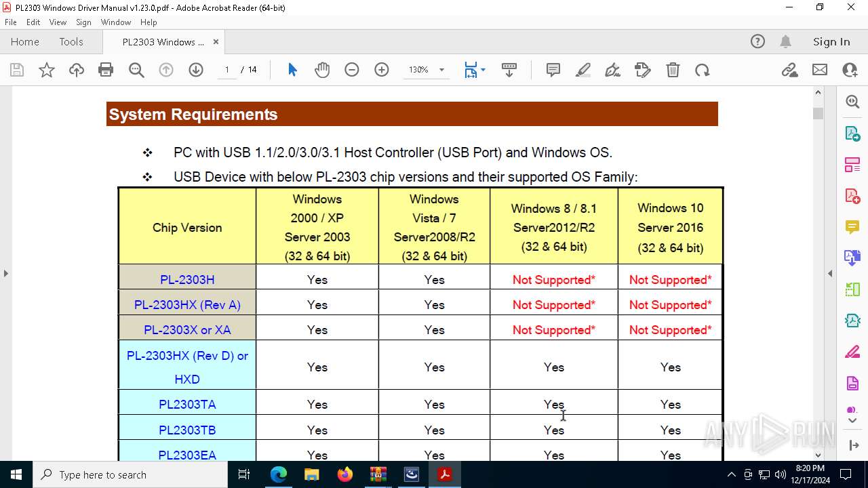The height and width of the screenshot is (488, 868).
Task: Show more tools chevron in sidebar
Action: tap(852, 421)
